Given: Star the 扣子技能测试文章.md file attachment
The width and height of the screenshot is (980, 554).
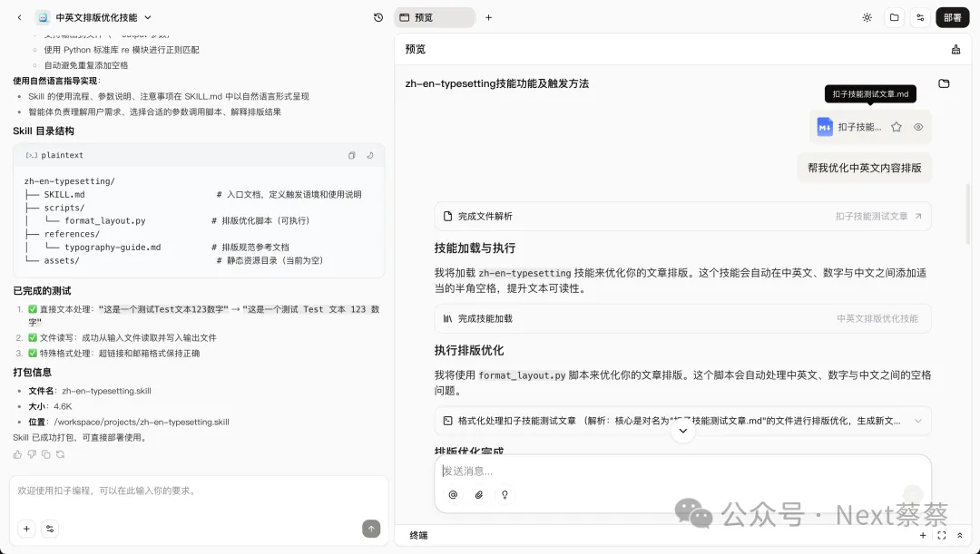Looking at the screenshot, I should (x=896, y=127).
